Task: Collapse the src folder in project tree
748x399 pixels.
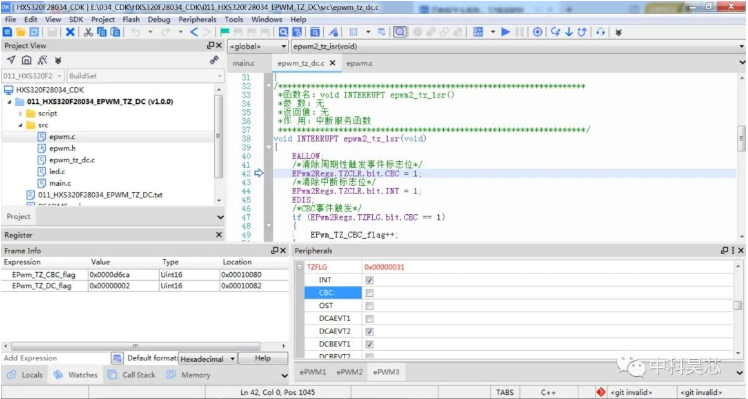Action: pyautogui.click(x=21, y=125)
